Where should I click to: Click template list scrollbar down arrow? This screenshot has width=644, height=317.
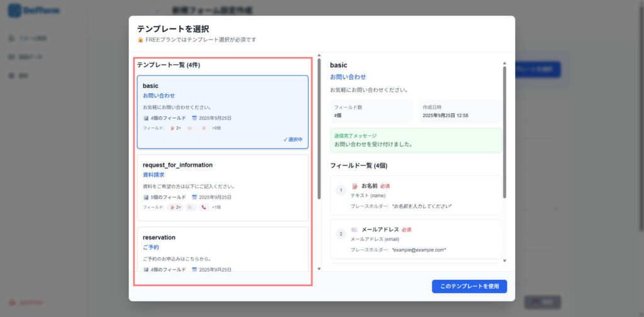319,269
